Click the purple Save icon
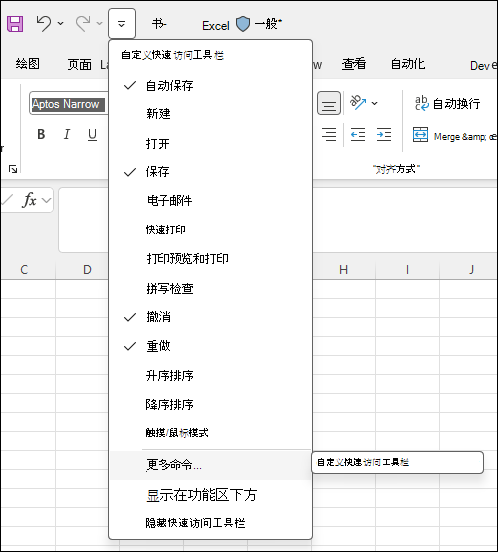The width and height of the screenshot is (498, 552). (15, 24)
